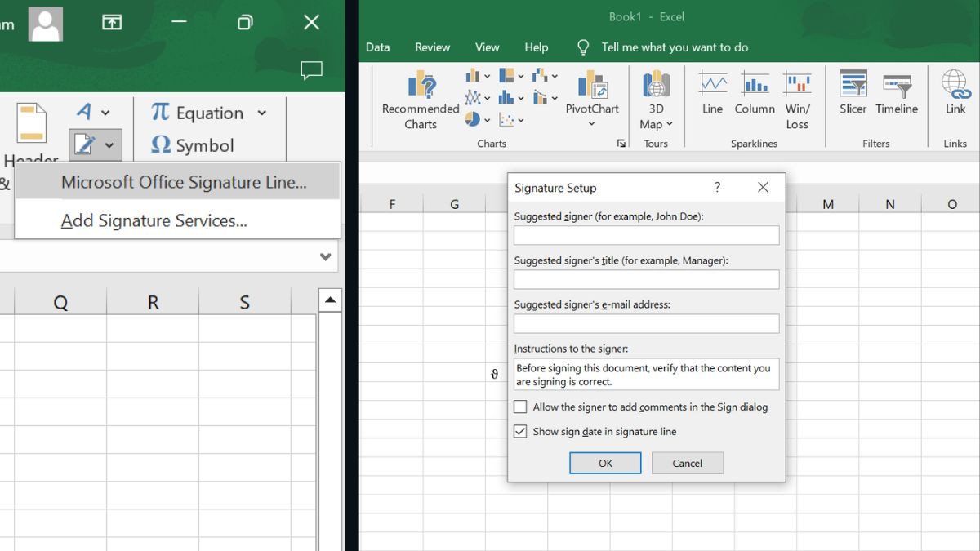Open the Data ribbon tab
Screen dimensions: 980x551
point(377,47)
